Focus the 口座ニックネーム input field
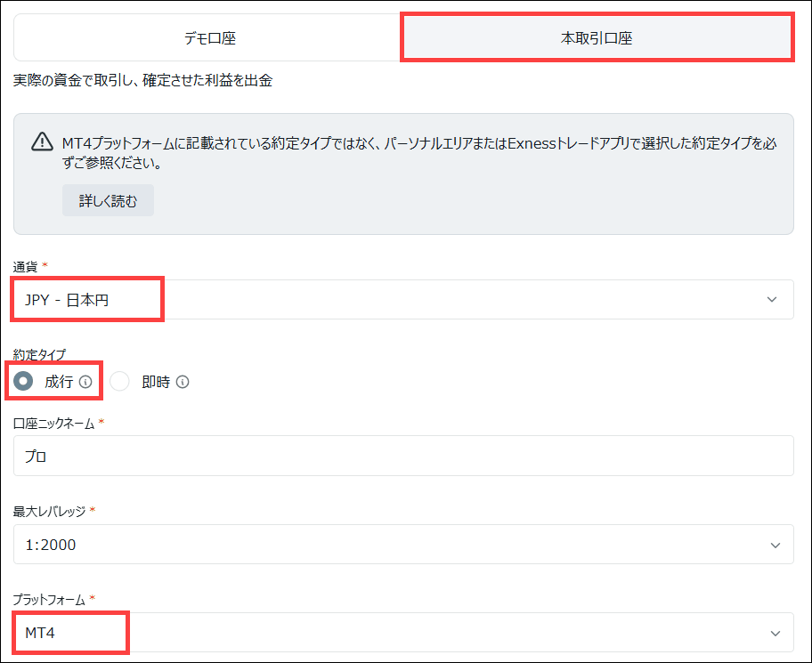Image resolution: width=812 pixels, height=663 pixels. (x=403, y=456)
